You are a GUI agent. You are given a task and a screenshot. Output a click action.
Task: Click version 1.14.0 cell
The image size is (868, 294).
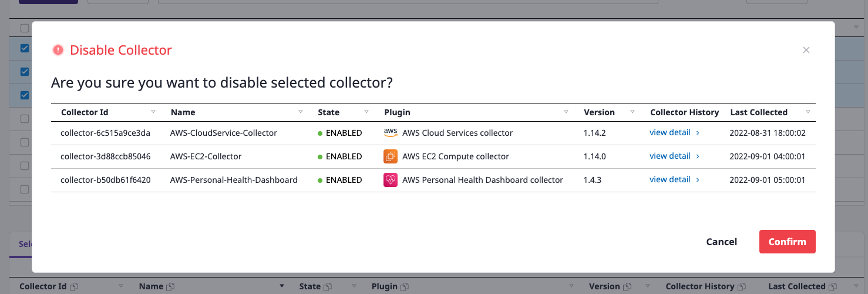[595, 156]
